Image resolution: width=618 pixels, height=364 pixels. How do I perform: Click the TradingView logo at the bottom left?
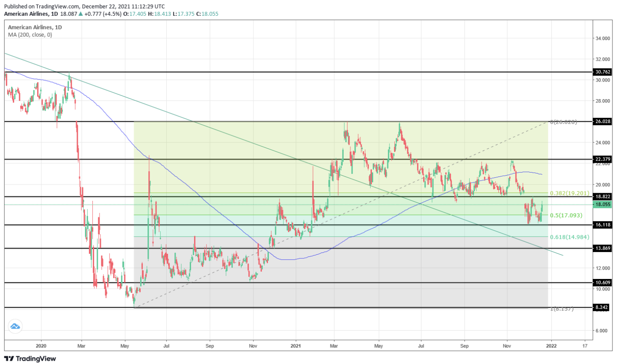tap(30, 358)
